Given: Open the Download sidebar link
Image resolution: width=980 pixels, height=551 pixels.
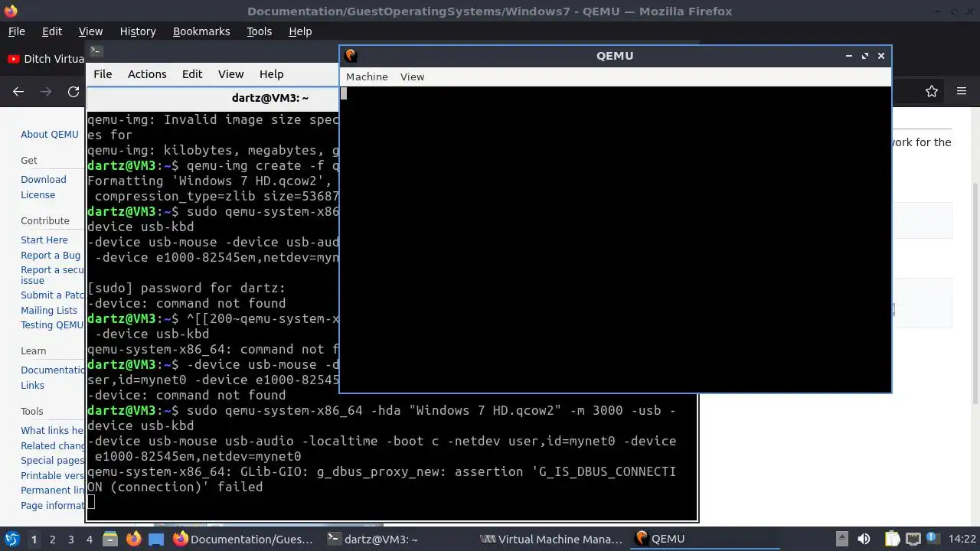Looking at the screenshot, I should tap(44, 179).
